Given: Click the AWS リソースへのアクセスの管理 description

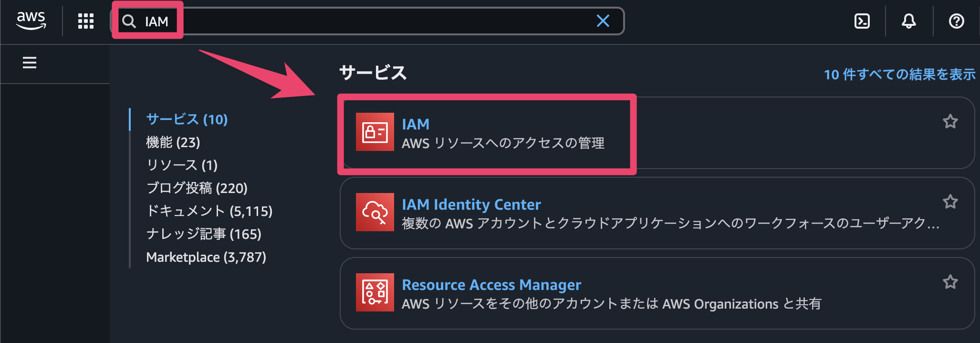Looking at the screenshot, I should [x=503, y=143].
